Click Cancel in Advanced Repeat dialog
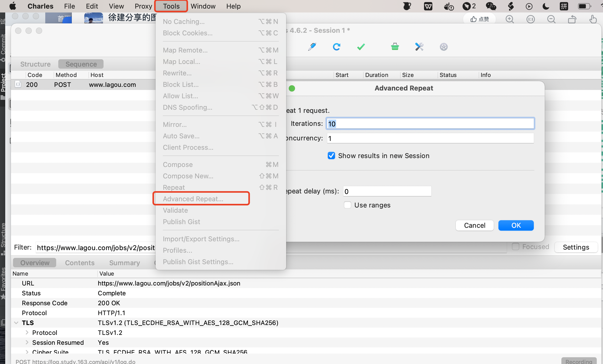603x364 pixels. pyautogui.click(x=474, y=225)
